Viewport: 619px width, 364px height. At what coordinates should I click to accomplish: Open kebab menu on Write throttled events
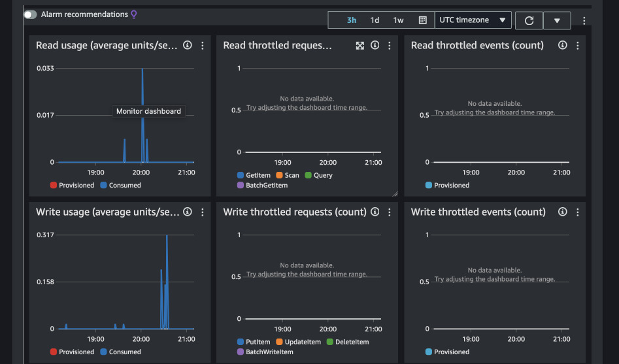pyautogui.click(x=577, y=212)
